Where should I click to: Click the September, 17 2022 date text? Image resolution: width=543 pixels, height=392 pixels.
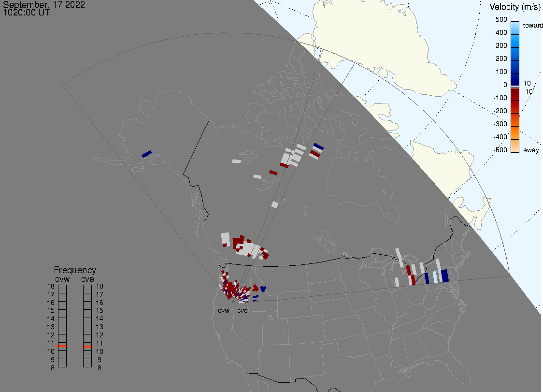point(44,4)
